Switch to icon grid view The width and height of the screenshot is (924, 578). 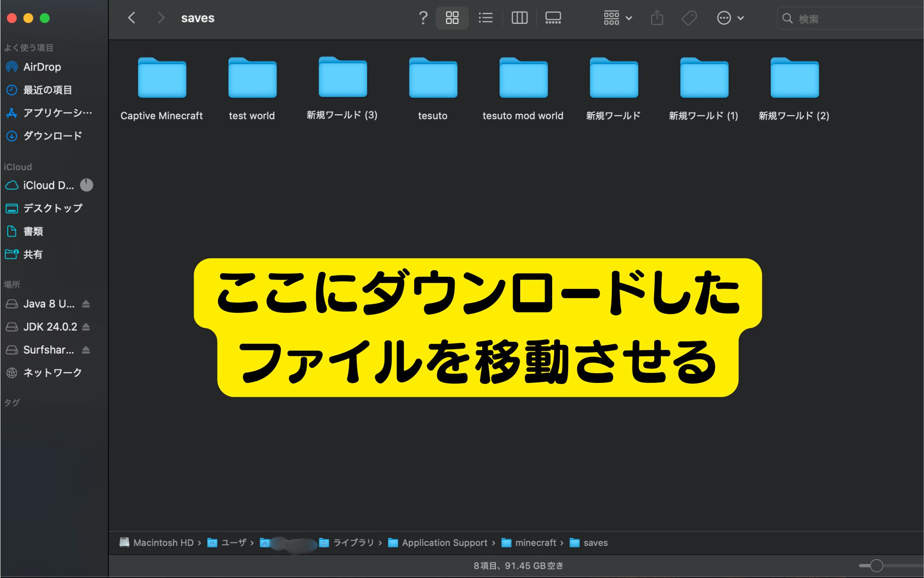click(x=452, y=18)
